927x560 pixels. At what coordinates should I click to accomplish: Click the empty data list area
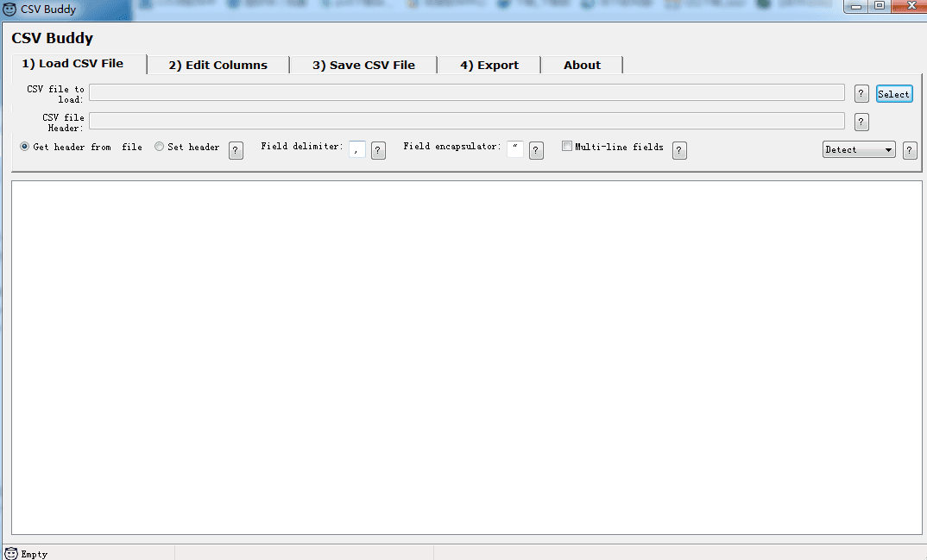[x=466, y=358]
